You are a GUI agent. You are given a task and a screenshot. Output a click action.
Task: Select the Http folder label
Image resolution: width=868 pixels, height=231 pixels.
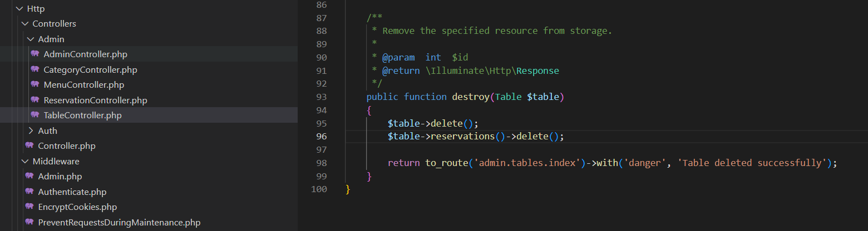pyautogui.click(x=36, y=9)
